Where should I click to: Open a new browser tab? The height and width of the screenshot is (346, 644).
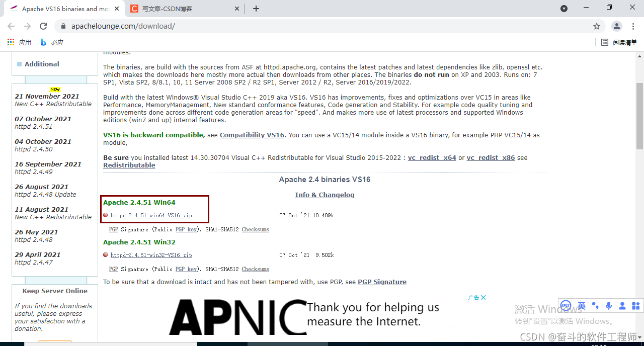[x=256, y=9]
